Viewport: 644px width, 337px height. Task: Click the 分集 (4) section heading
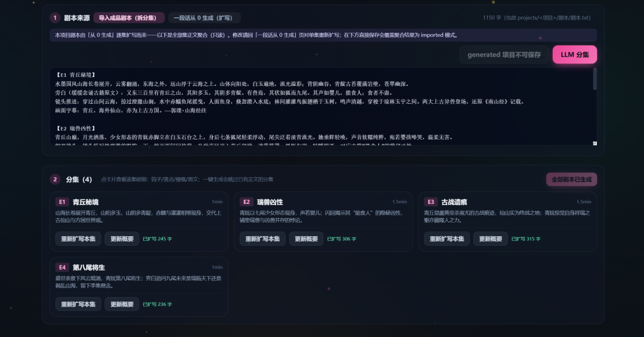pos(79,179)
